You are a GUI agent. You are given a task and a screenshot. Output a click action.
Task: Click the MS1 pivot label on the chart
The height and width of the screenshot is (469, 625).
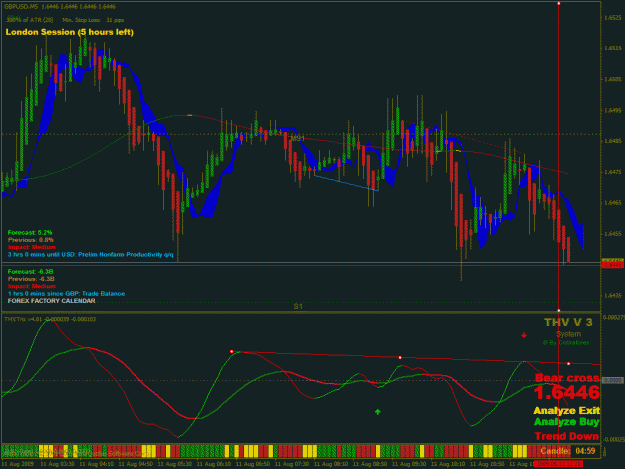click(x=297, y=138)
